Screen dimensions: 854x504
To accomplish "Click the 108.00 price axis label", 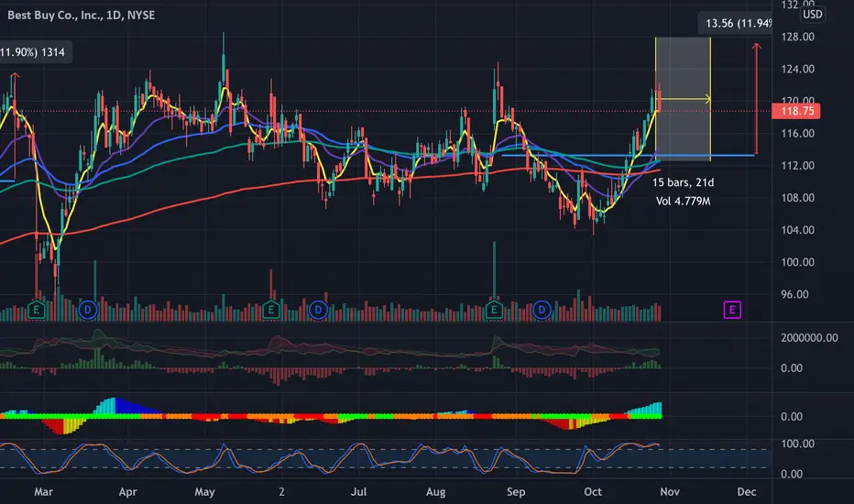I will point(797,198).
